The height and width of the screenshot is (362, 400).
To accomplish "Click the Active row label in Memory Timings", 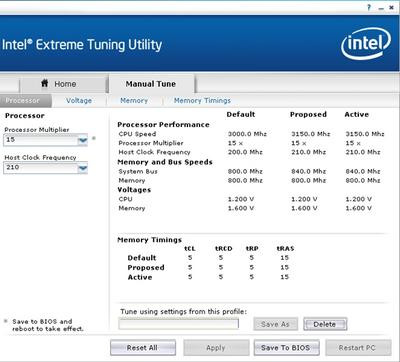I will tap(140, 277).
